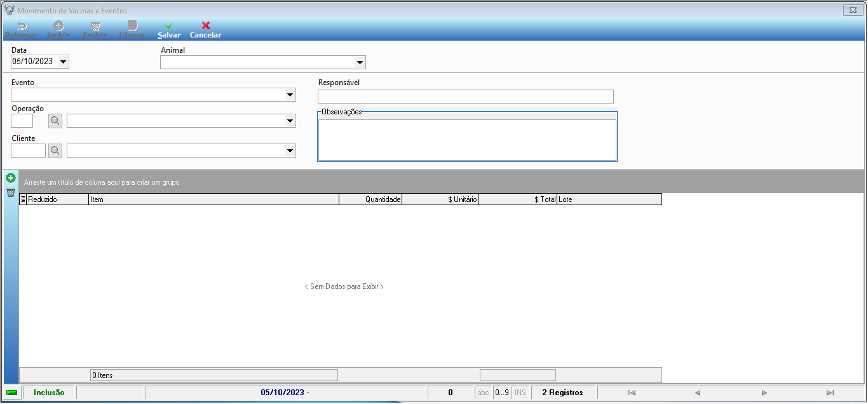Sort by the Lote column header
Image resolution: width=868 pixels, height=404 pixels.
coord(609,199)
